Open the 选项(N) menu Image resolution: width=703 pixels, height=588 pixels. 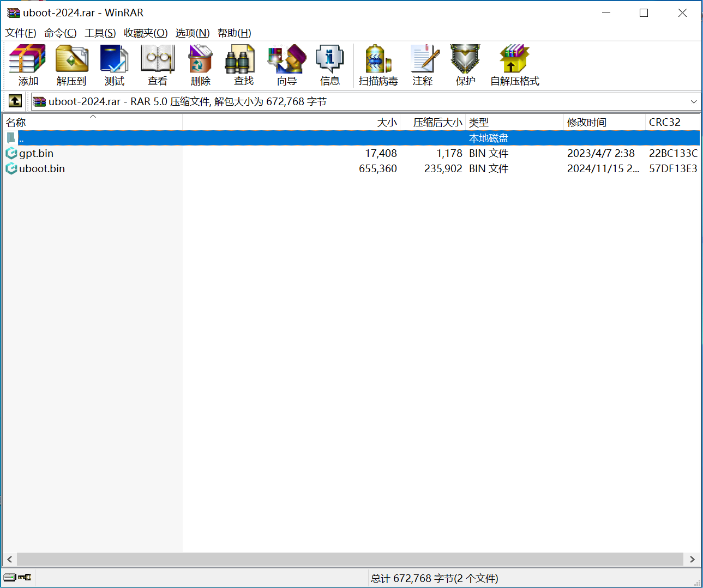pos(192,33)
